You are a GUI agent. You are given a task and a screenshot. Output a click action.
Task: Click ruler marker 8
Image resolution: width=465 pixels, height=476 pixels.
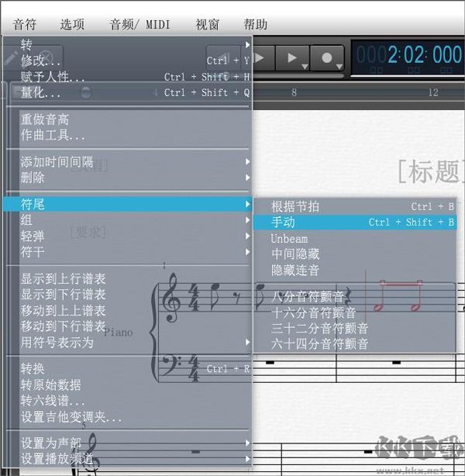[x=294, y=92]
